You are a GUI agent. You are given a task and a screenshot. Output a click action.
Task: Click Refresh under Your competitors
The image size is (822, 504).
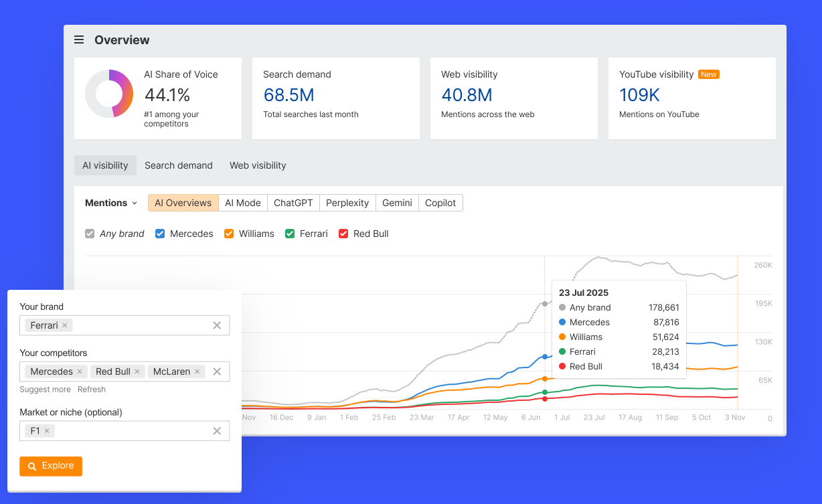tap(92, 389)
